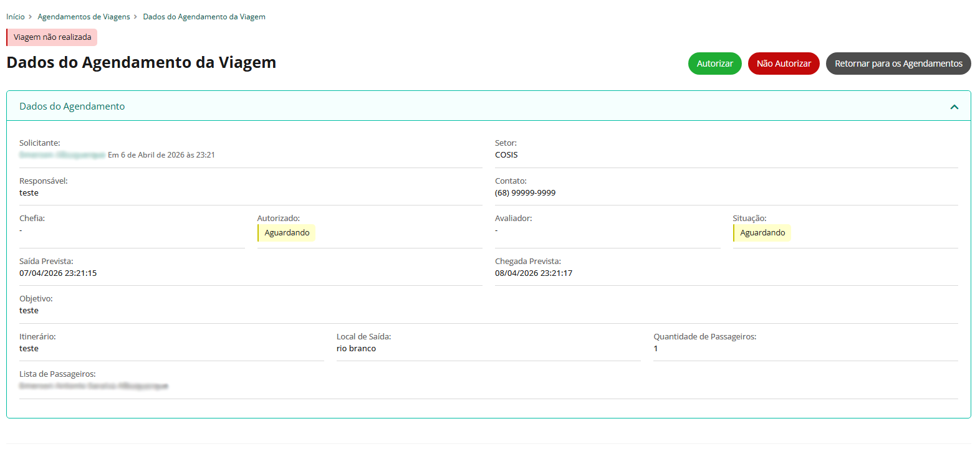Click the Dados do Agendamento panel title
The width and height of the screenshot is (980, 449).
[72, 106]
